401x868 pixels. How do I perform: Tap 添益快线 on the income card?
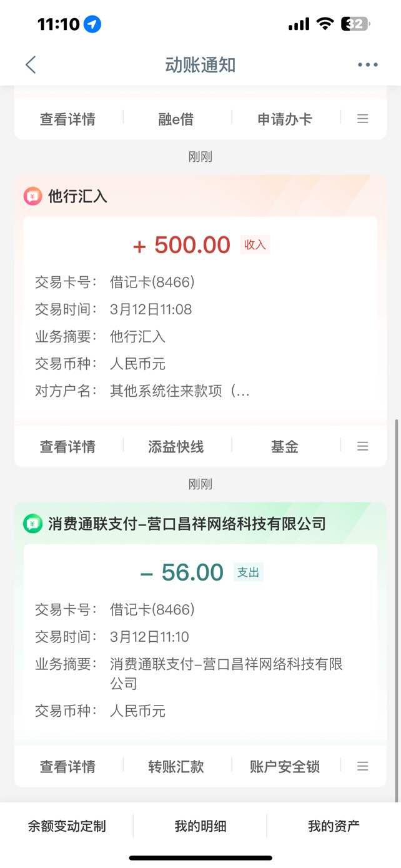click(x=176, y=447)
